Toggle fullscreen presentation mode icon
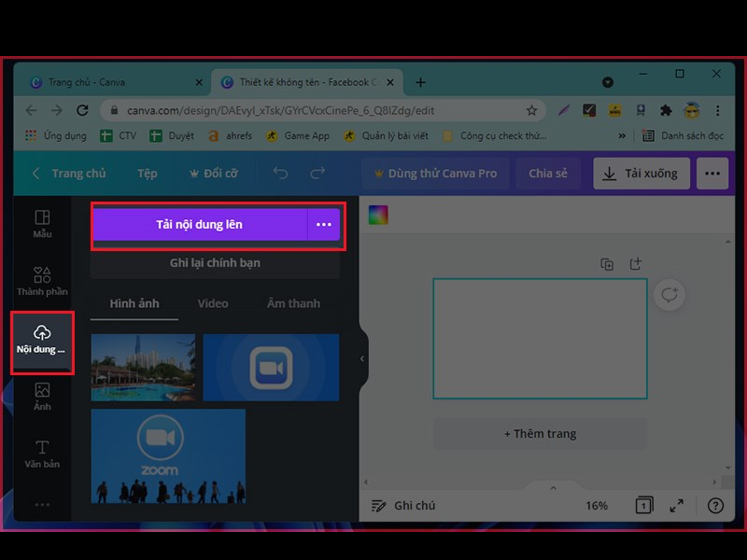Viewport: 747px width, 560px height. pos(677,506)
